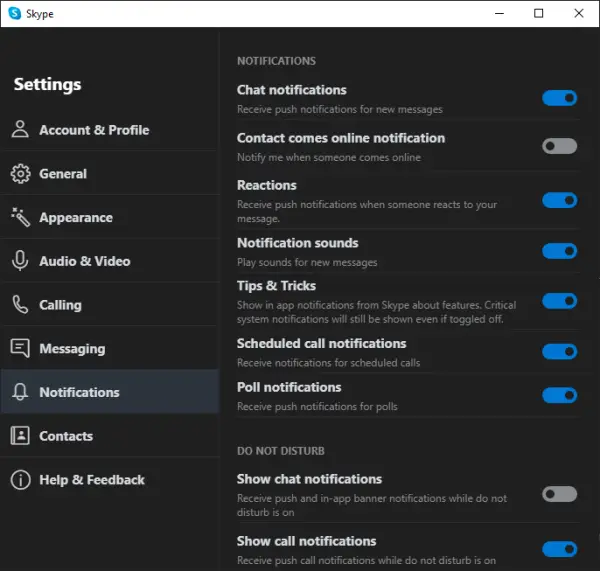Switch off Tips & Tricks notifications
The height and width of the screenshot is (571, 600).
559,301
